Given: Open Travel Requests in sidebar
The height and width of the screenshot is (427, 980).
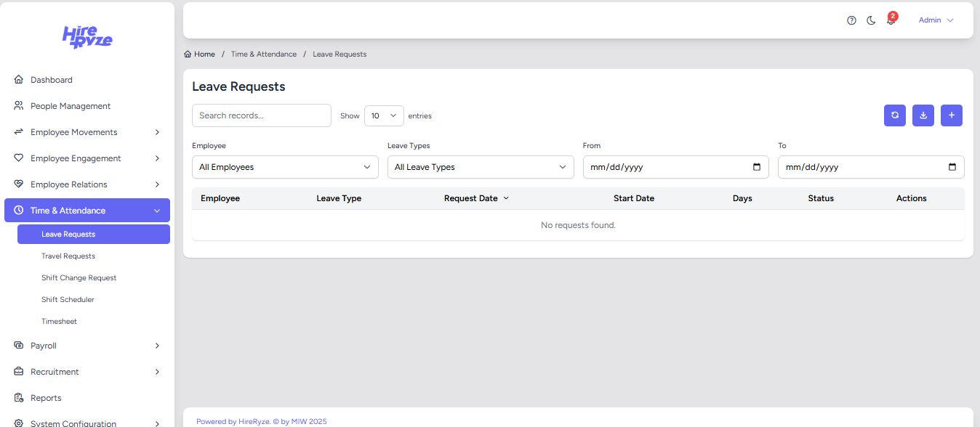Looking at the screenshot, I should [68, 256].
